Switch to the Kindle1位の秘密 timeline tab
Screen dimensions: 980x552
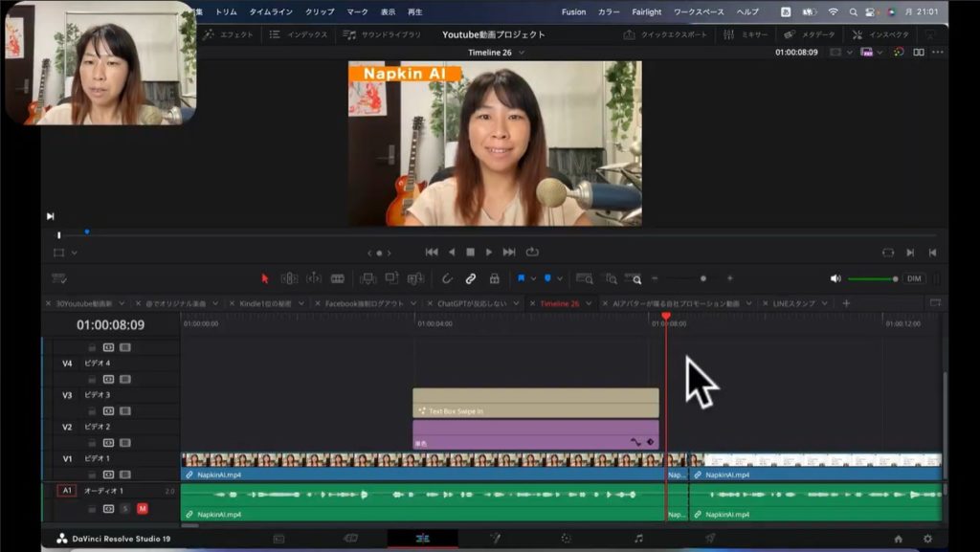click(267, 303)
